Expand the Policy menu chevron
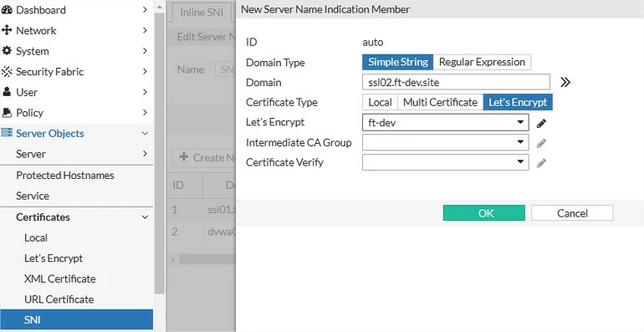644x332 pixels. 145,112
